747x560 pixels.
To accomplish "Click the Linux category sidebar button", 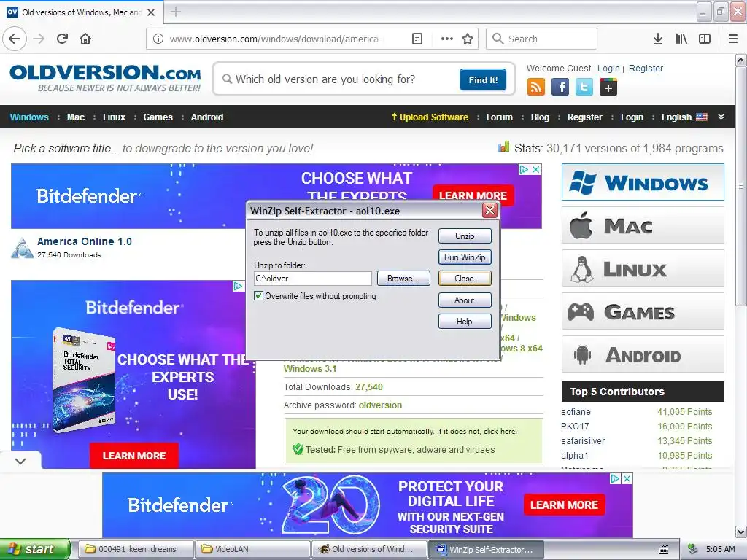I will point(643,268).
